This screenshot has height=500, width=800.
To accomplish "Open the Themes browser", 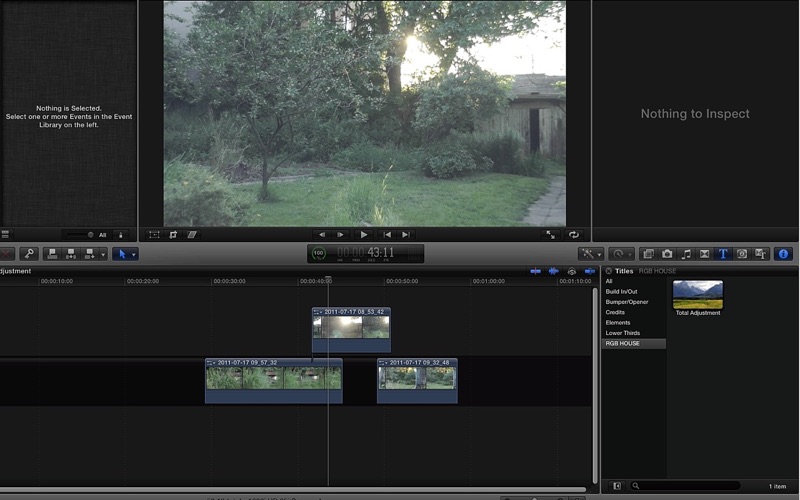I will pos(761,254).
